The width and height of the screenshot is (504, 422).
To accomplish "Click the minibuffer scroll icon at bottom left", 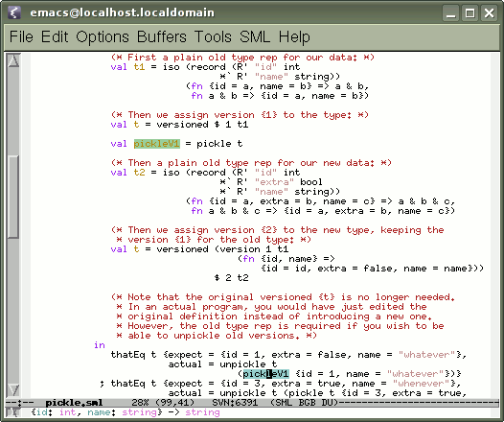I will click(12, 412).
